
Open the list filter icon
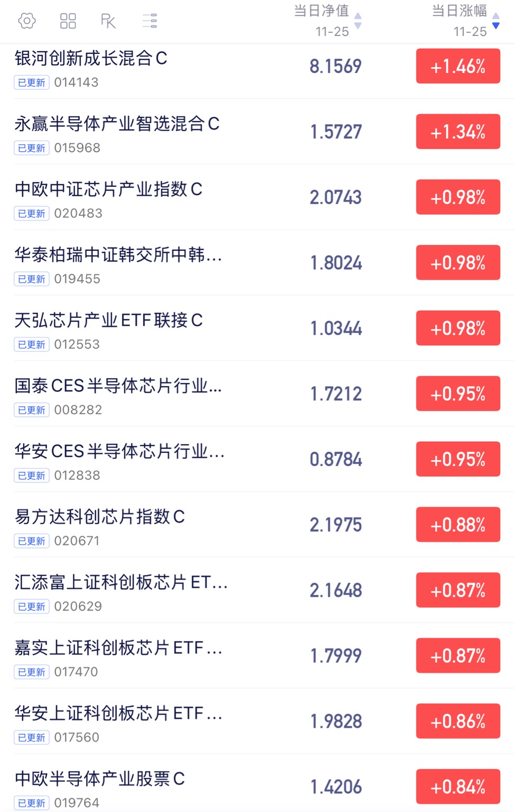150,21
